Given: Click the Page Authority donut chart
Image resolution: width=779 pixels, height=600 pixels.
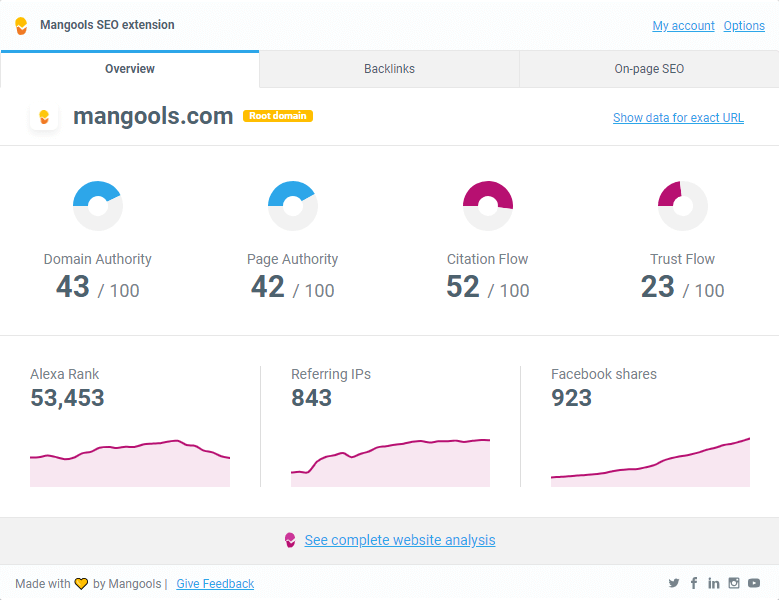Looking at the screenshot, I should tap(293, 206).
